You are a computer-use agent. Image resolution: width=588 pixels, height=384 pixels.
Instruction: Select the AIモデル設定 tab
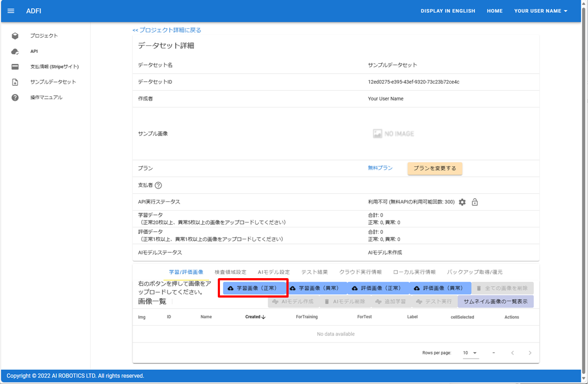tap(274, 272)
